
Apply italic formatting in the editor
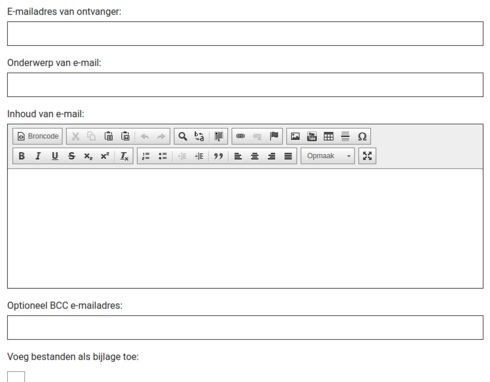[38, 156]
